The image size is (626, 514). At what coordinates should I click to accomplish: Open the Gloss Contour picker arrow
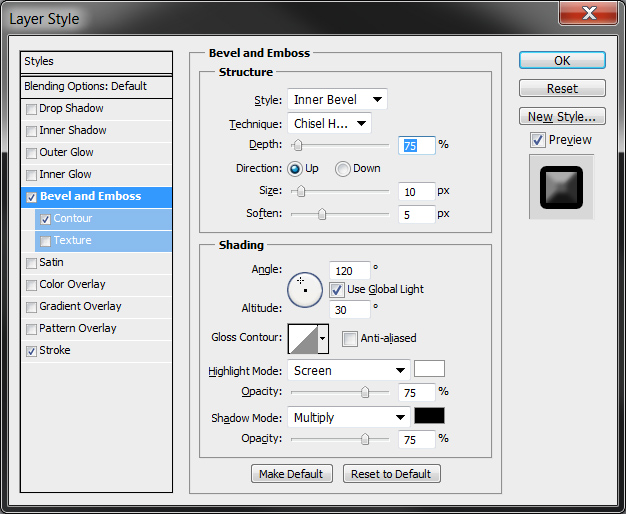coord(322,339)
